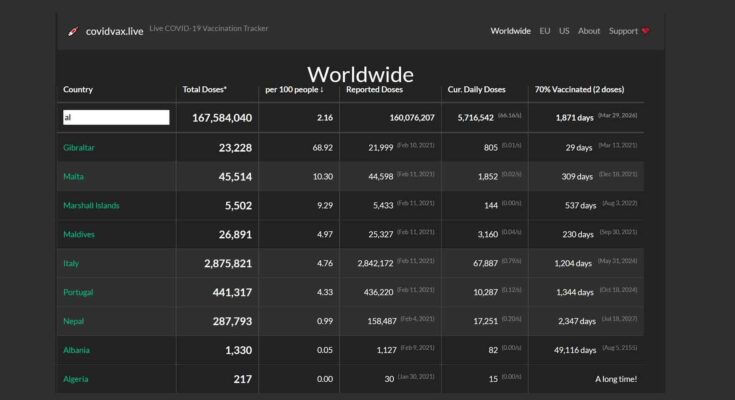The width and height of the screenshot is (735, 400).
Task: Select Marshall Islands in the table
Action: pos(91,206)
